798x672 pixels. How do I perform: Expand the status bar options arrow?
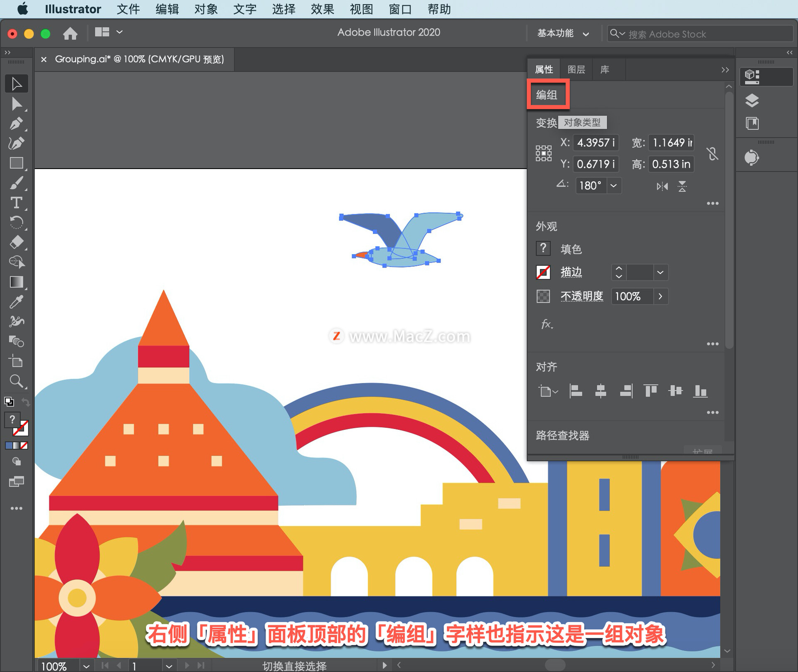point(384,665)
